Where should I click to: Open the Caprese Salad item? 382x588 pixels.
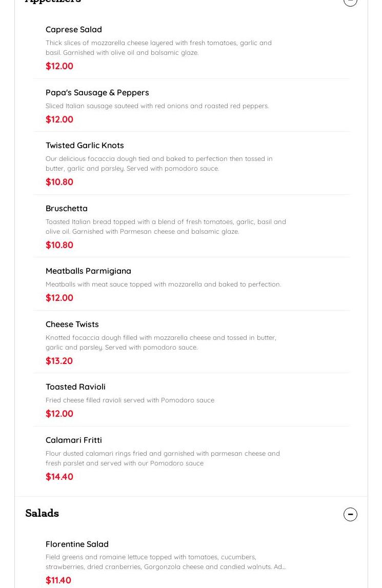click(74, 30)
